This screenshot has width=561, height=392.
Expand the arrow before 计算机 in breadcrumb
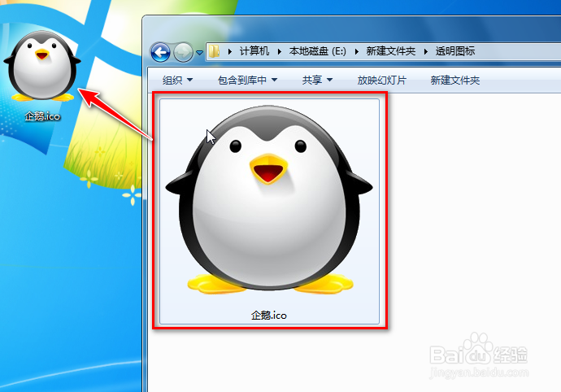(x=230, y=51)
